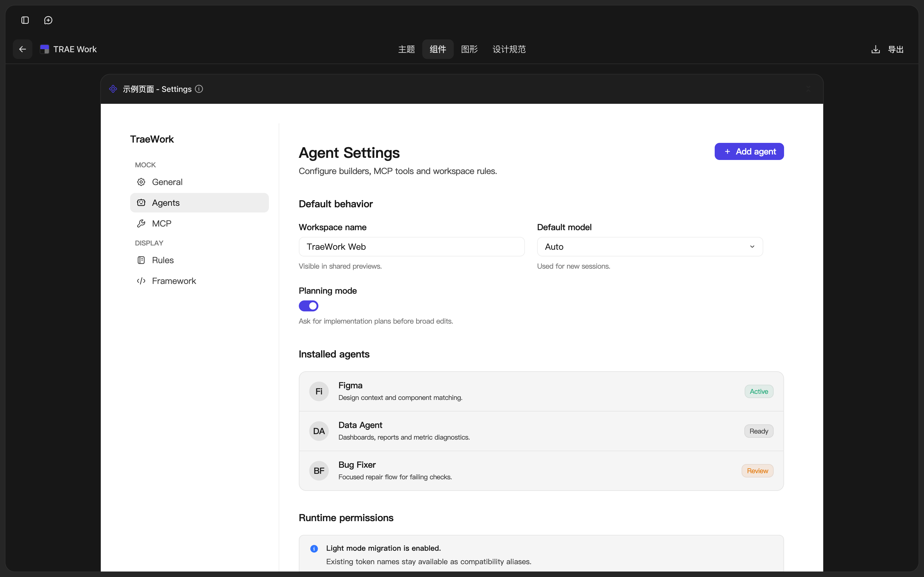Click the Add agent button
The height and width of the screenshot is (577, 924).
click(749, 151)
